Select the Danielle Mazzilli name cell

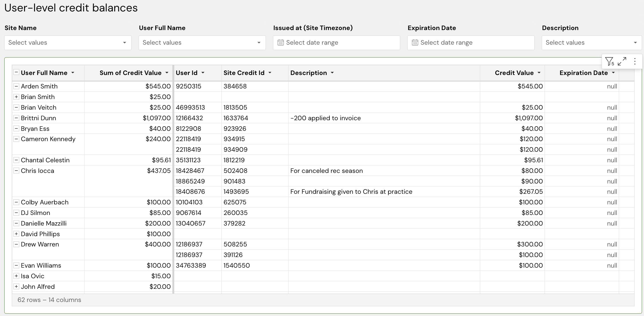(48, 223)
